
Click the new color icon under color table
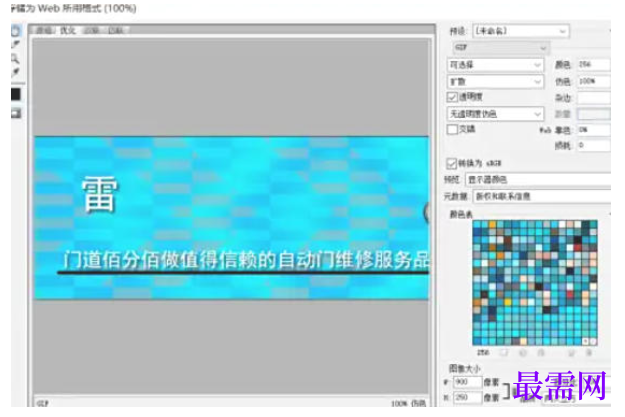(x=571, y=352)
